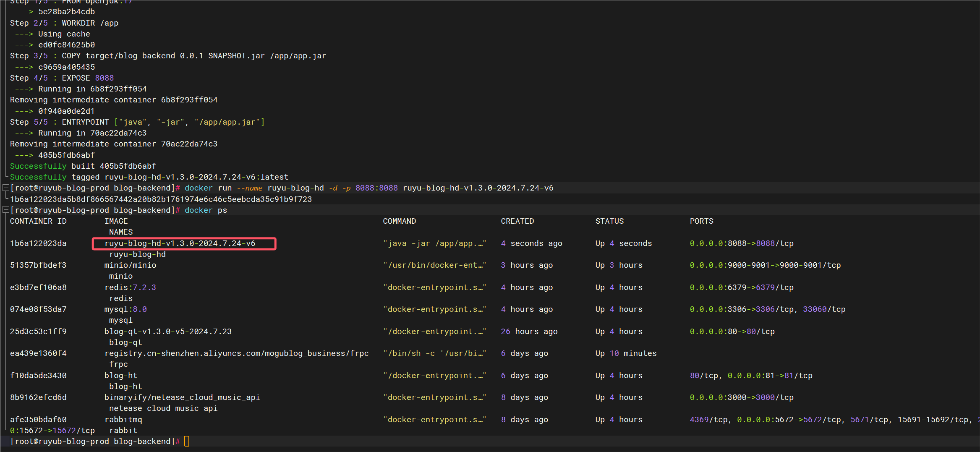The width and height of the screenshot is (980, 452).
Task: Click the container name rabbit
Action: (x=123, y=431)
